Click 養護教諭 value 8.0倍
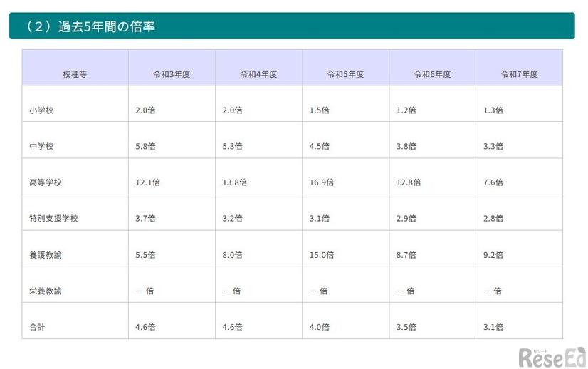Screen dimensions: 588x369 click(x=233, y=255)
